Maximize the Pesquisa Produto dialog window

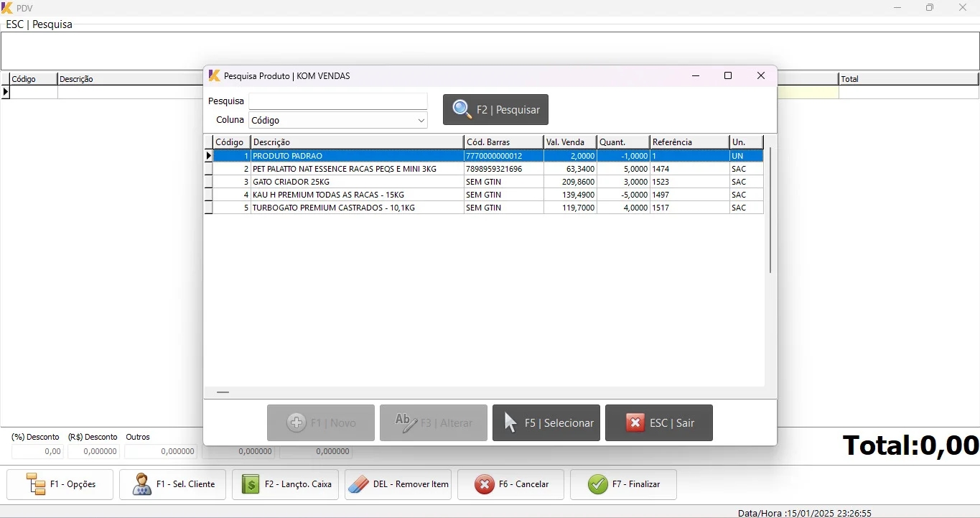point(728,76)
